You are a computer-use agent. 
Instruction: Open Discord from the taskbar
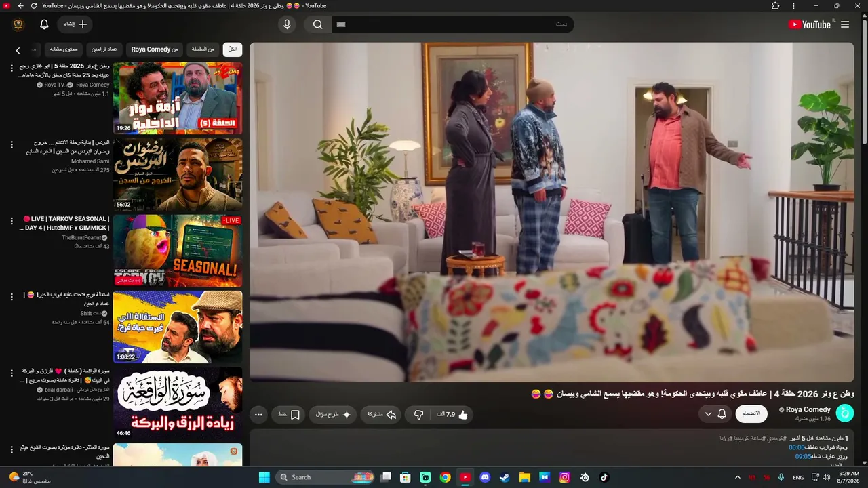click(x=485, y=477)
